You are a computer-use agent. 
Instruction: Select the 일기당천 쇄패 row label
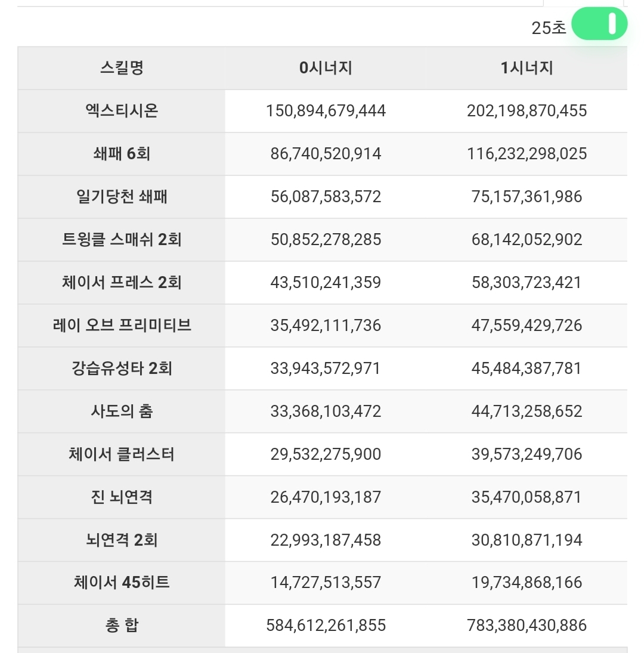tap(122, 197)
